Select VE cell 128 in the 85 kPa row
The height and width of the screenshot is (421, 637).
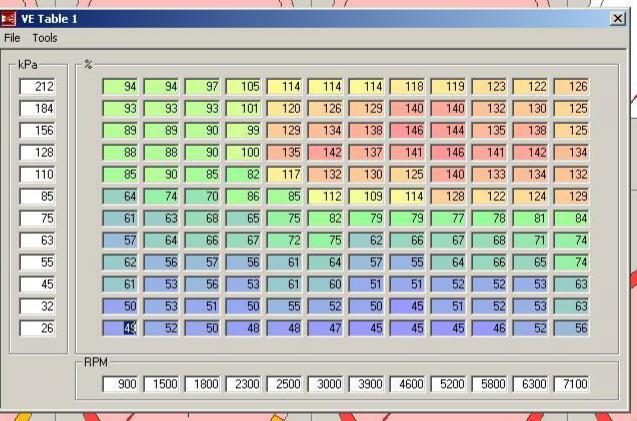pos(448,196)
